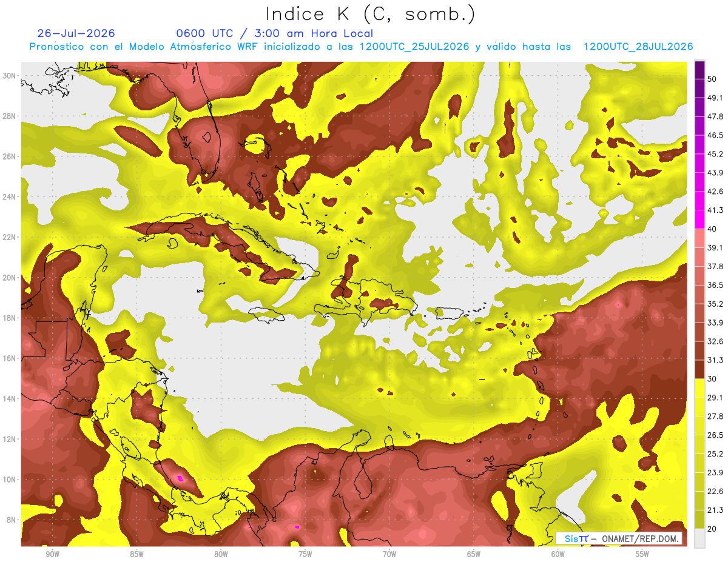
Task: Click the '45.2' legend value
Action: pos(715,154)
